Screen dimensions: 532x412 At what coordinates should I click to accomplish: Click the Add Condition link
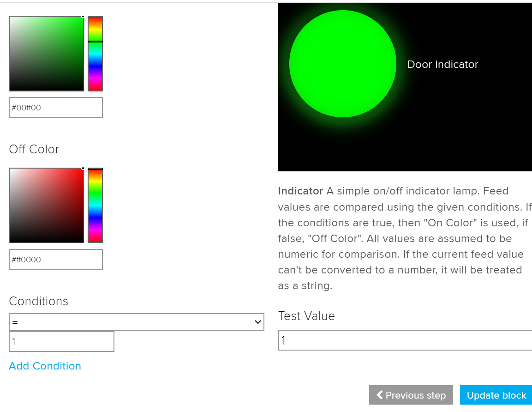coord(45,366)
